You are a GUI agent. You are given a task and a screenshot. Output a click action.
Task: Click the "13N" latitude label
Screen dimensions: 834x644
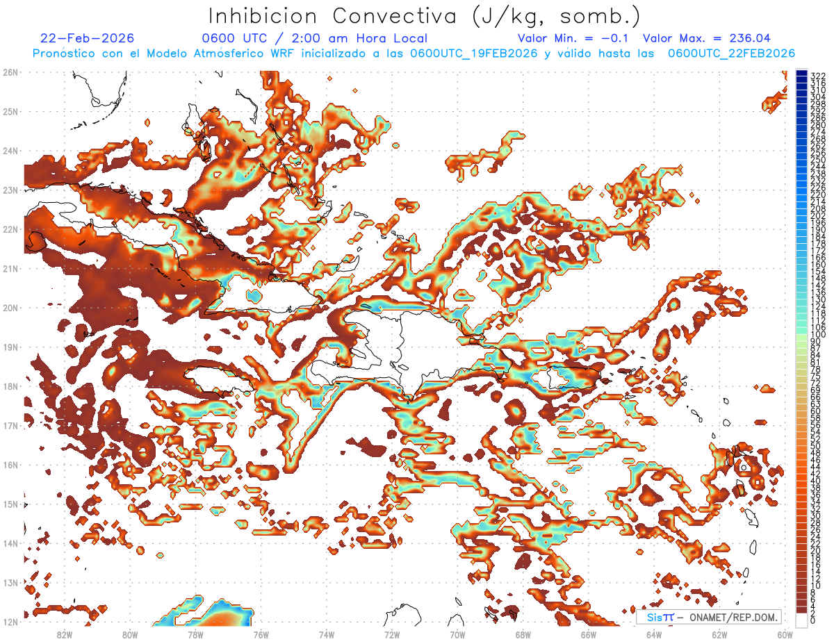coord(10,582)
